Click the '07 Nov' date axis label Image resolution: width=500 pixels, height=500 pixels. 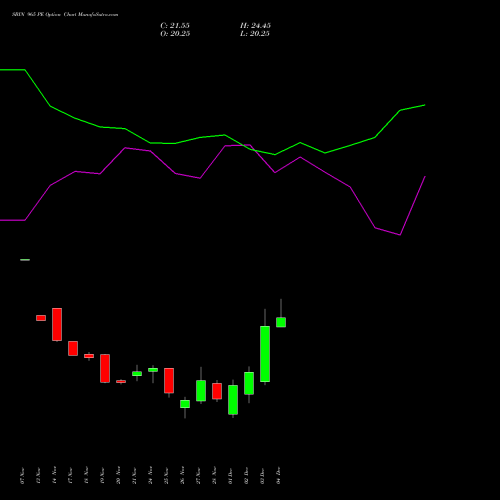click(22, 476)
